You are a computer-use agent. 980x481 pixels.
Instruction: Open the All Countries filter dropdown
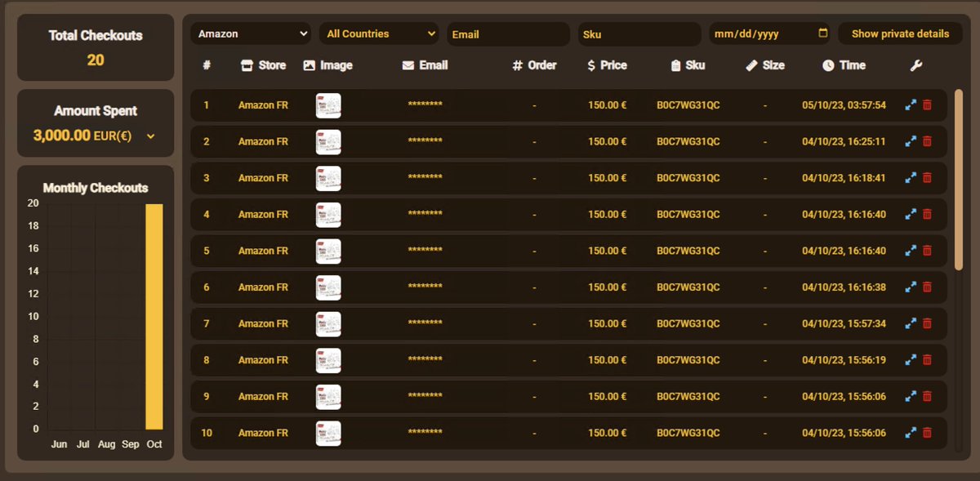379,33
